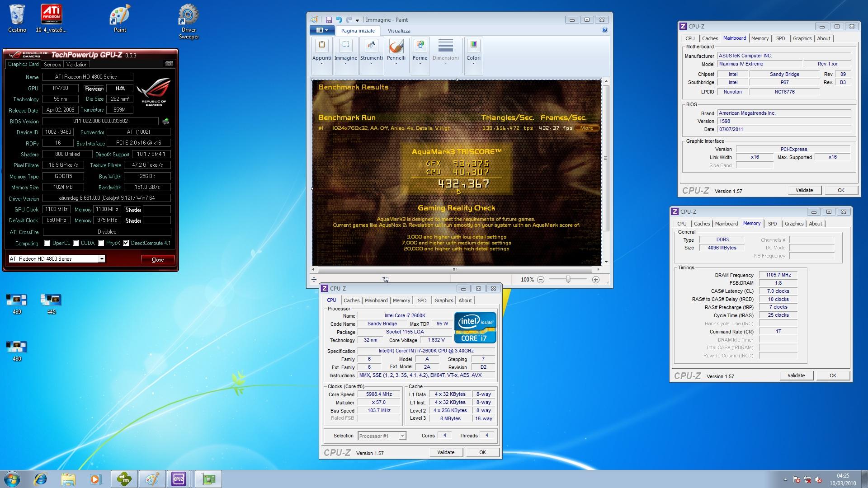Image resolution: width=868 pixels, height=488 pixels.
Task: Click the network tray icon
Action: (807, 479)
